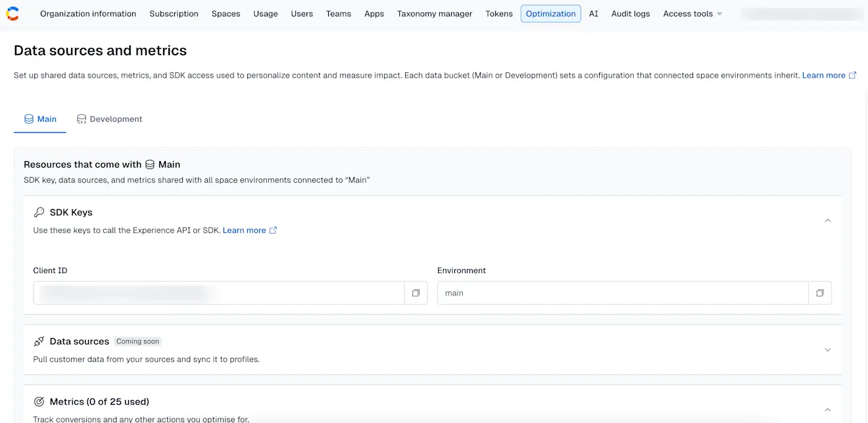The width and height of the screenshot is (868, 423).
Task: Click the key icon beside SDK Keys
Action: click(x=39, y=212)
